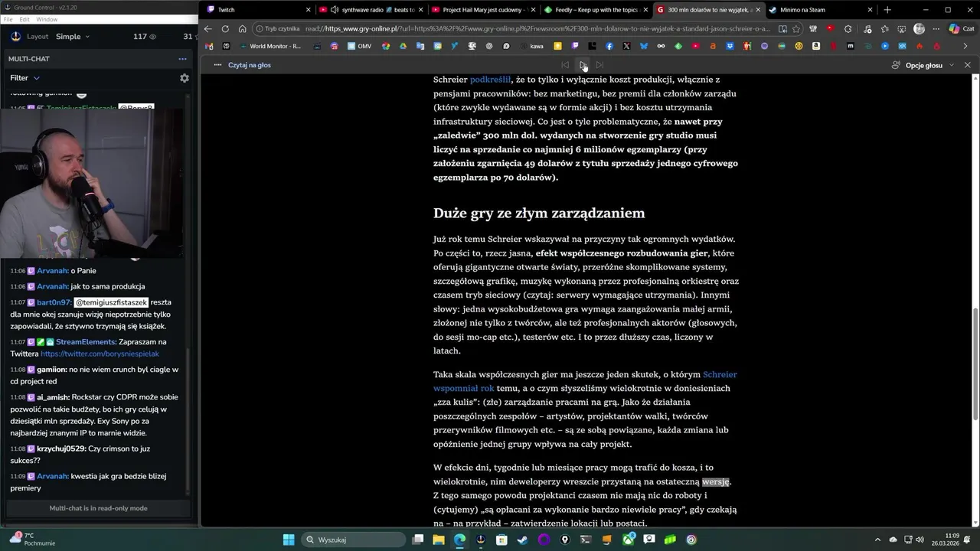980x551 pixels.
Task: Open system volume tray icon
Action: pyautogui.click(x=920, y=540)
